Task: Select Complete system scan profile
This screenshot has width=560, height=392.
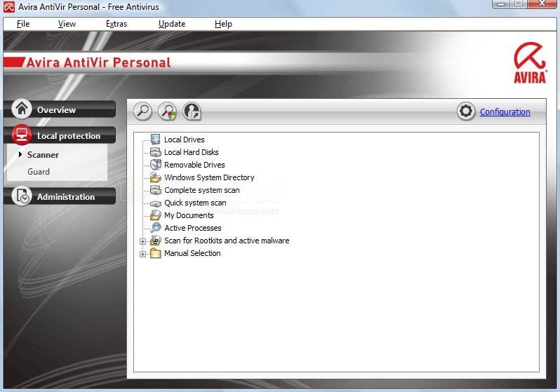Action: click(x=202, y=190)
